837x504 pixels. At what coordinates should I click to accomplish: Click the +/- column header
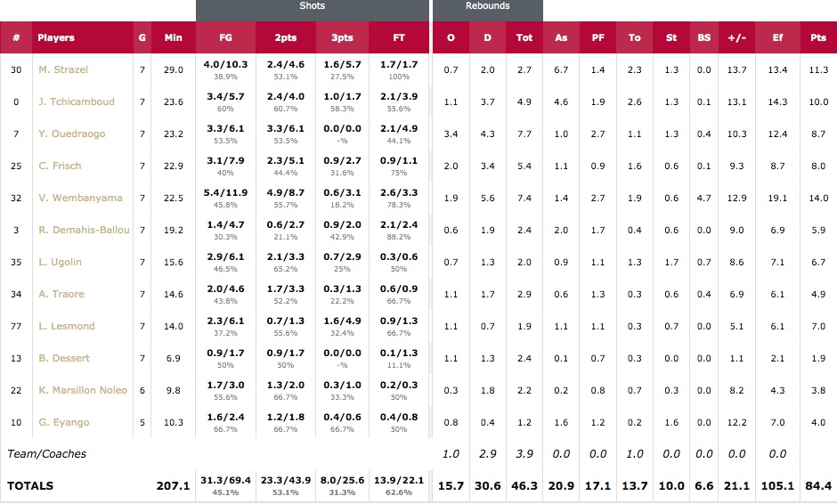(736, 38)
